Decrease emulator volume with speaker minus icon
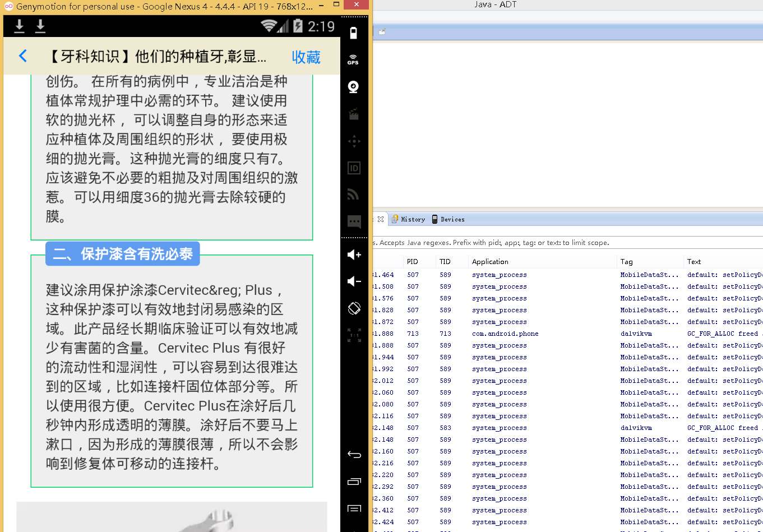This screenshot has height=532, width=763. (x=354, y=281)
